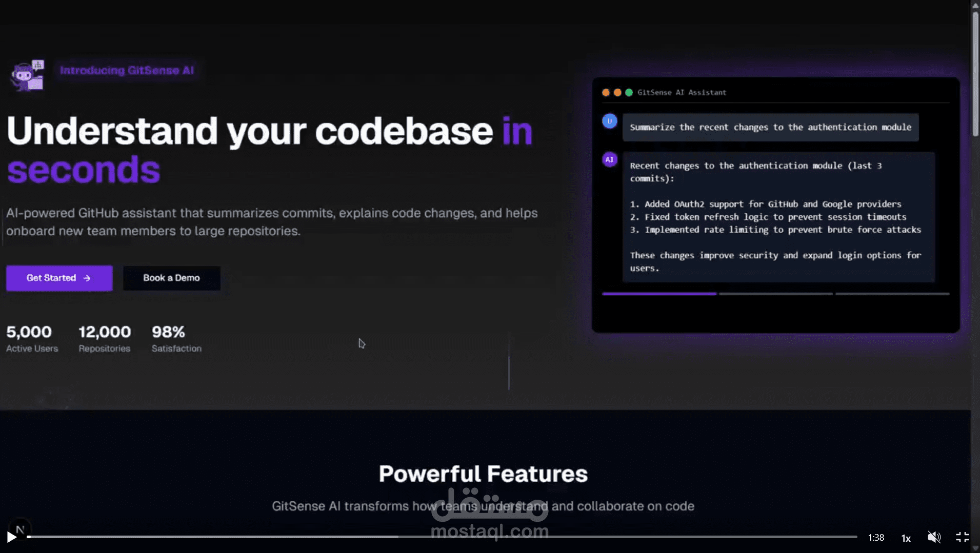This screenshot has height=553, width=980.
Task: Unmute the video audio
Action: tap(934, 537)
